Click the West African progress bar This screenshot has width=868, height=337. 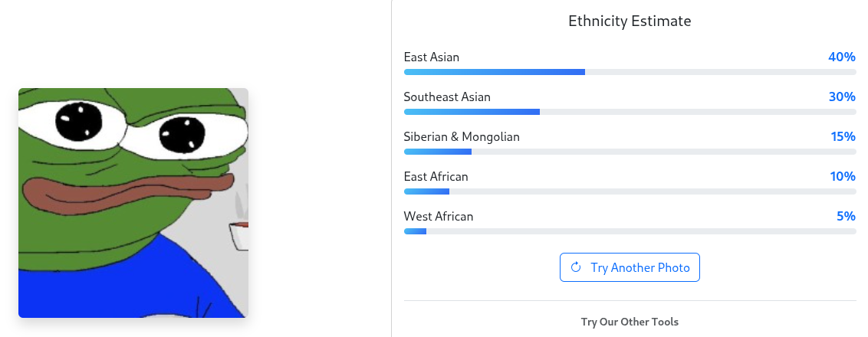pos(630,231)
